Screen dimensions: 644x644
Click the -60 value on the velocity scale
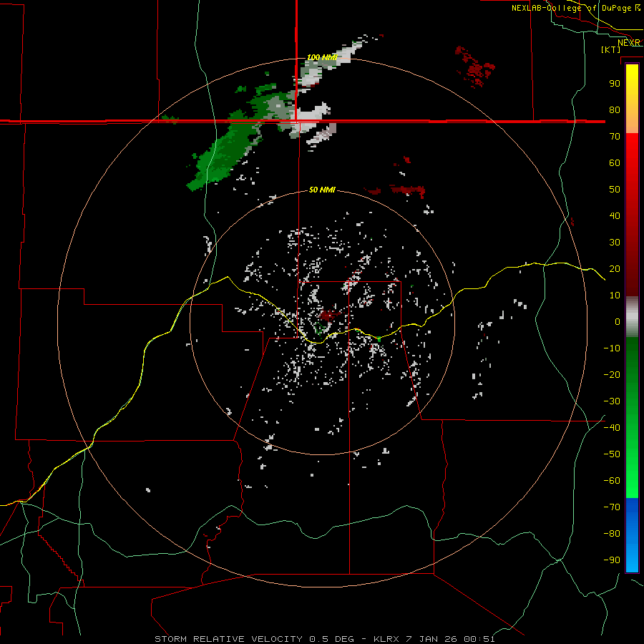pyautogui.click(x=612, y=481)
